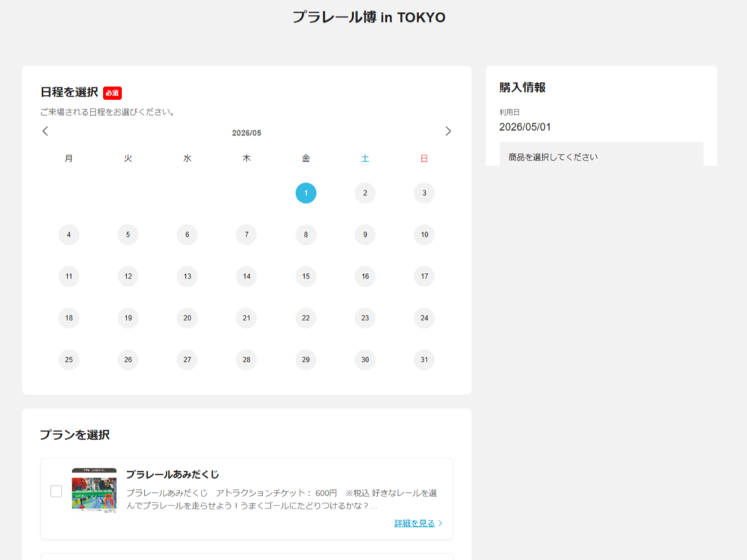Select May 2 on the calendar
The image size is (747, 560).
[365, 193]
